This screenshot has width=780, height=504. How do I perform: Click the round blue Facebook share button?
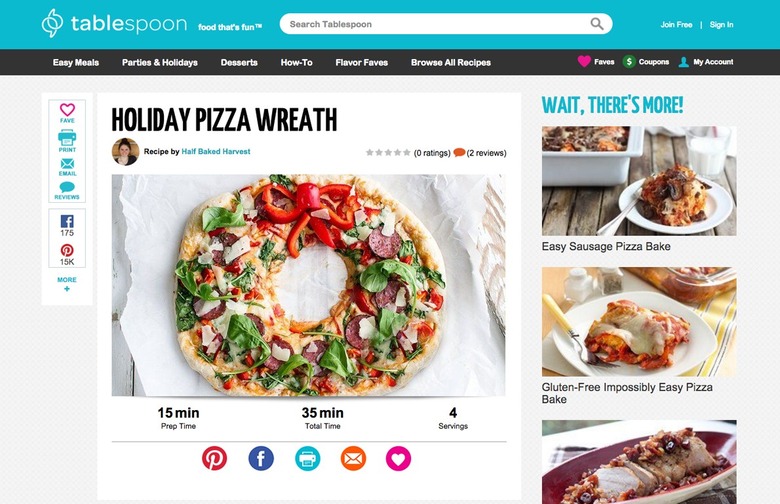[x=261, y=458]
